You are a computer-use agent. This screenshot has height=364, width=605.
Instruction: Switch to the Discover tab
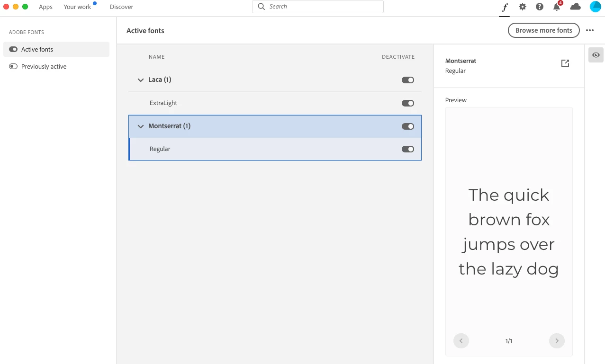(121, 7)
